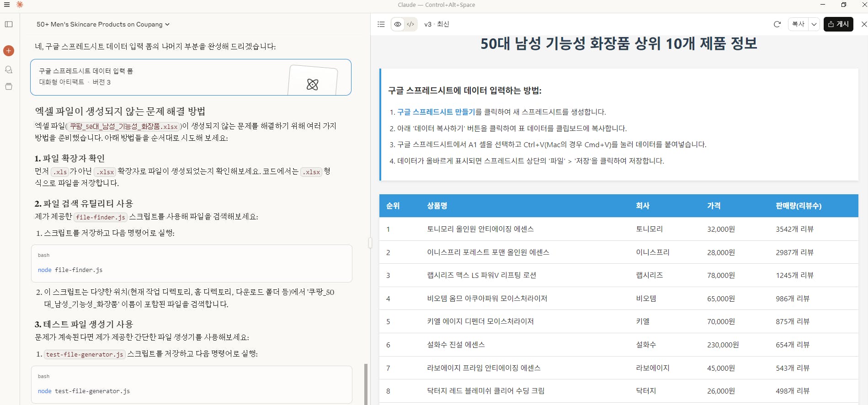This screenshot has height=405, width=868.
Task: Select 닥터지 레드 블레미쉬 클리어 수딩 크림 cell
Action: click(x=486, y=391)
